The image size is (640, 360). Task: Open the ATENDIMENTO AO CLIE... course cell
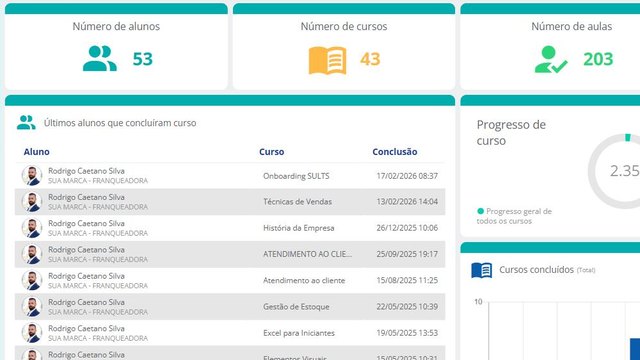click(x=307, y=254)
